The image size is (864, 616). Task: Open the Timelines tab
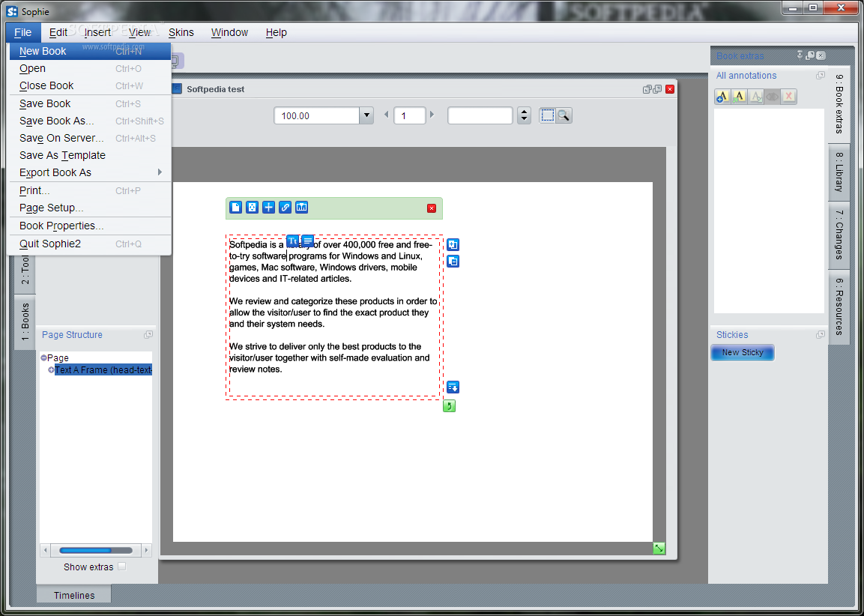(74, 595)
